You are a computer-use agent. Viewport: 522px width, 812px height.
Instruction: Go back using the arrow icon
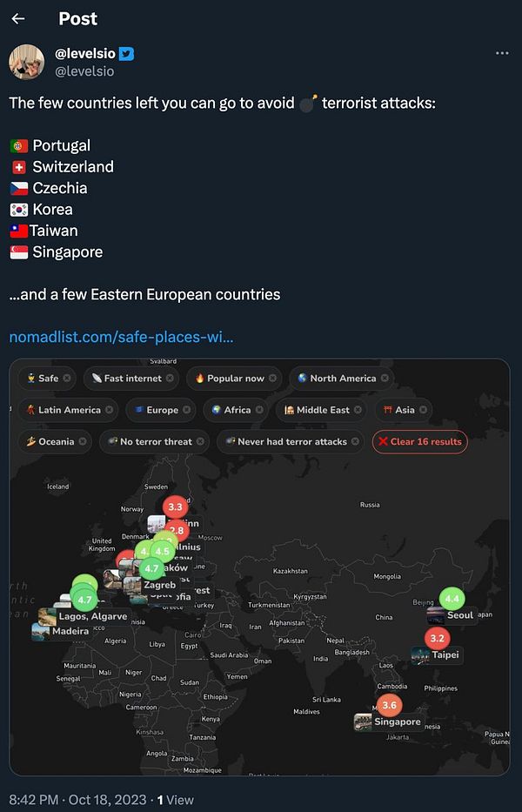(18, 19)
